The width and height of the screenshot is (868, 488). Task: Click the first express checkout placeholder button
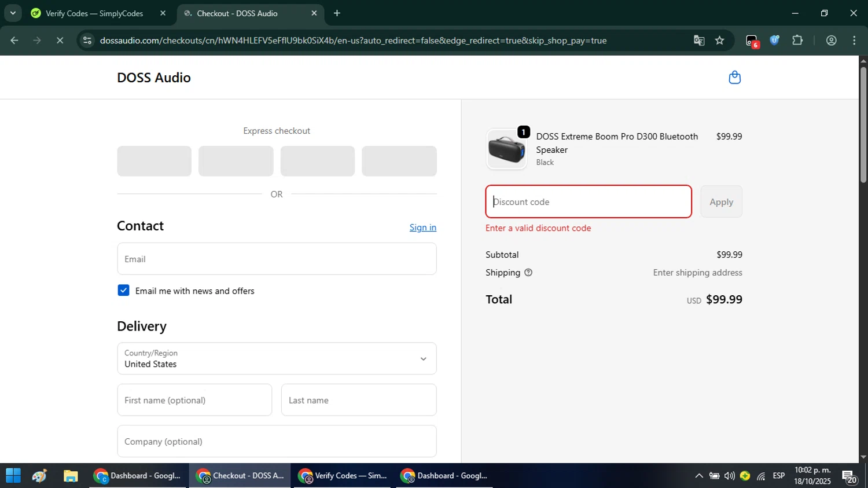tap(154, 161)
